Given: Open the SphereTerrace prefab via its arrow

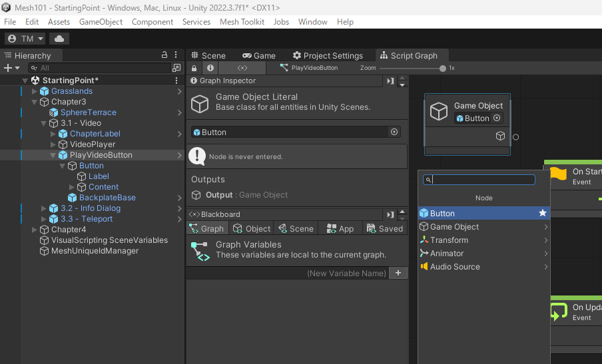Looking at the screenshot, I should [x=179, y=112].
